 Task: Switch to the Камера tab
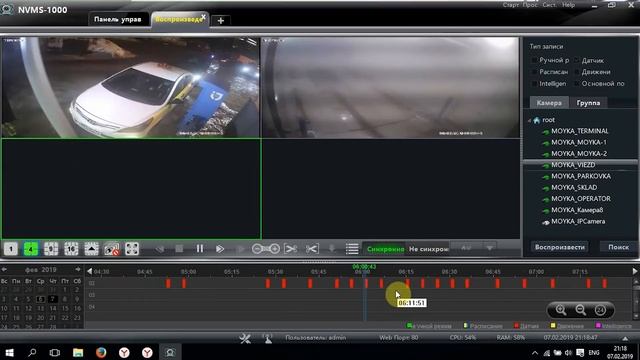[549, 102]
